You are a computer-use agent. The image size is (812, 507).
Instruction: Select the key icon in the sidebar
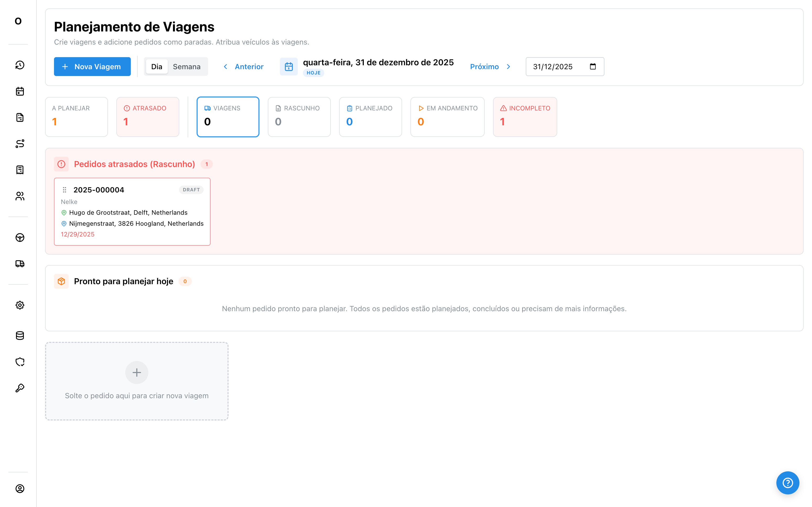click(19, 388)
